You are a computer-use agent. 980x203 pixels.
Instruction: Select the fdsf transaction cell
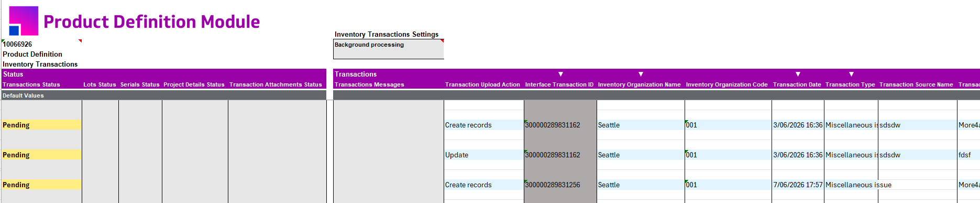pos(968,155)
